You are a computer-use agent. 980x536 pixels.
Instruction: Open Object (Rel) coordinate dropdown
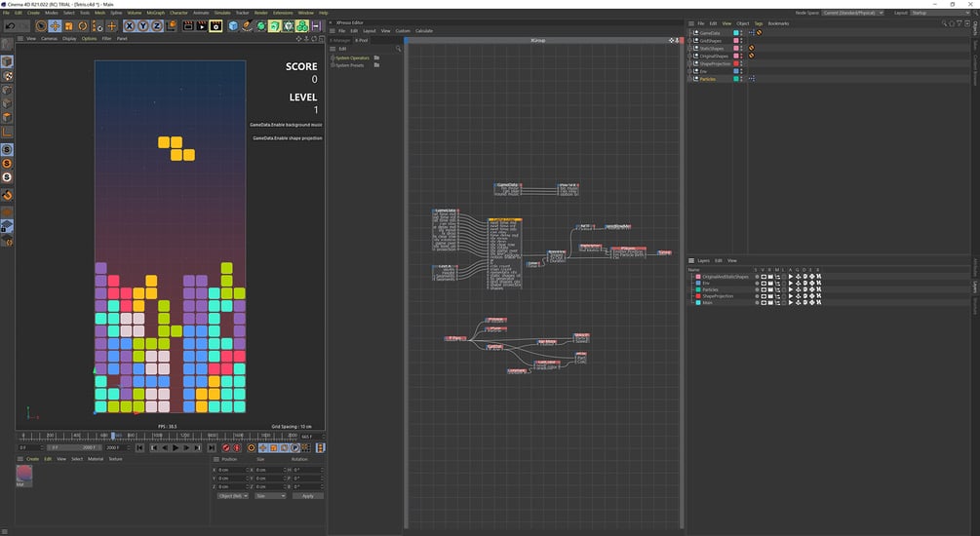coord(232,495)
